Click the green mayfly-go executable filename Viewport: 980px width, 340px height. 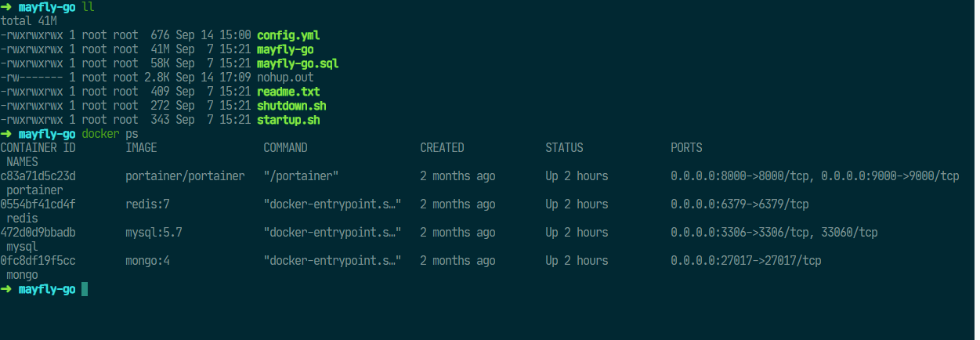click(x=285, y=49)
